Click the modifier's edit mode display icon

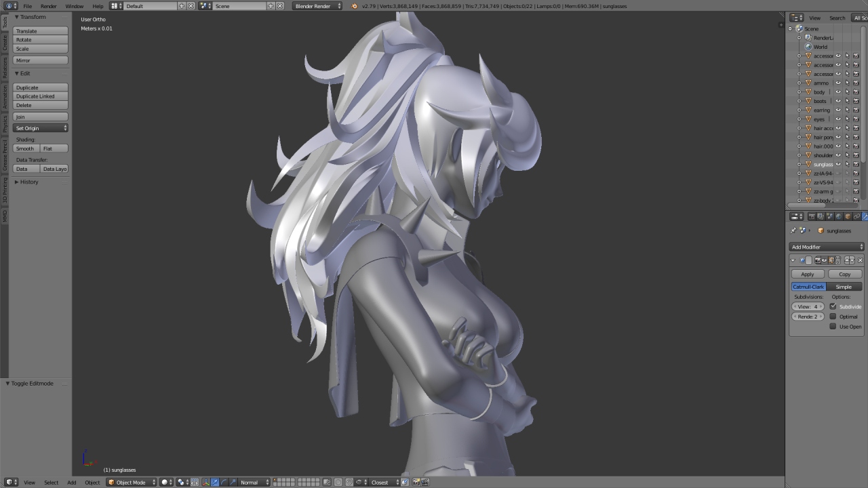(831, 260)
